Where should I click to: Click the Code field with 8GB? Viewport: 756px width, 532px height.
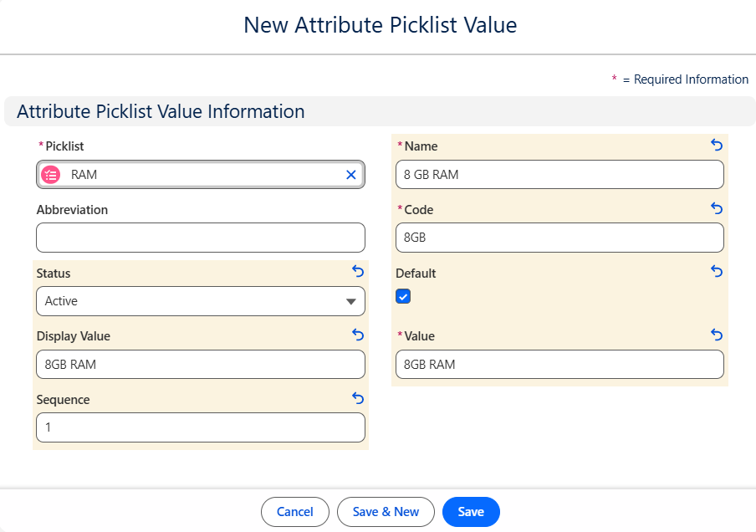point(559,238)
